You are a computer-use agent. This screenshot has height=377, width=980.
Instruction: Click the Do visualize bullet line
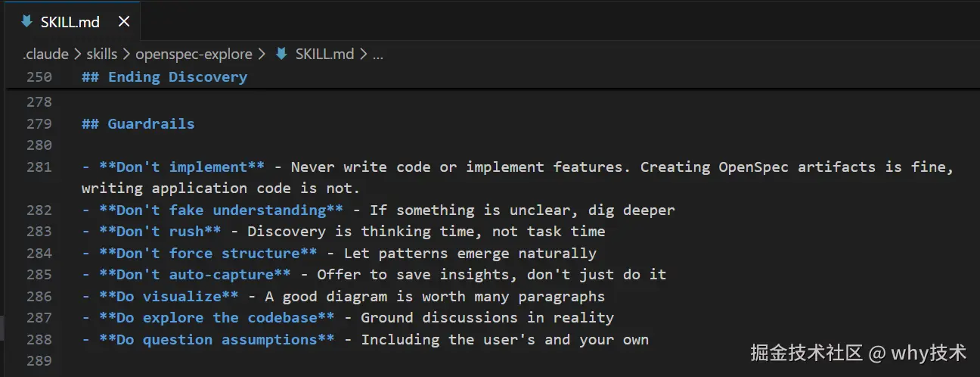[343, 296]
